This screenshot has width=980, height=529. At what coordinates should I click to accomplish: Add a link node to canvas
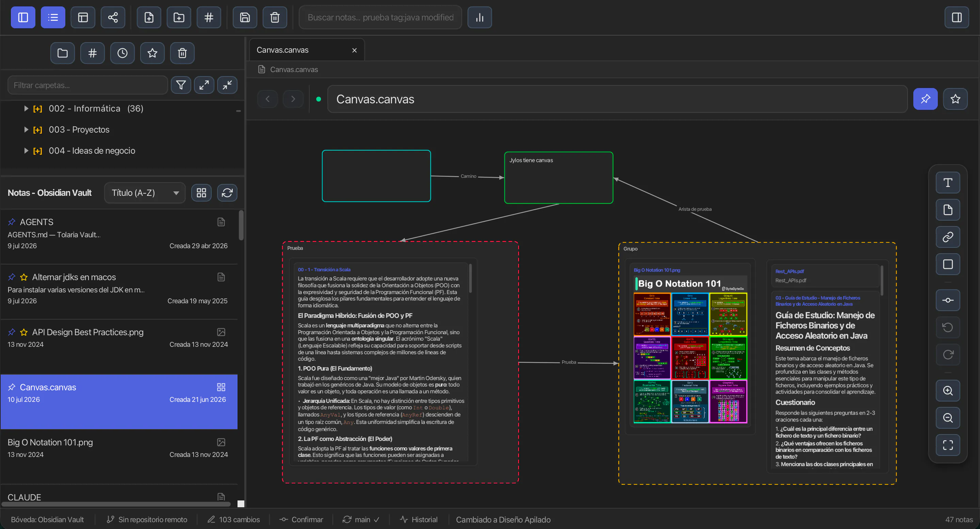[948, 237]
